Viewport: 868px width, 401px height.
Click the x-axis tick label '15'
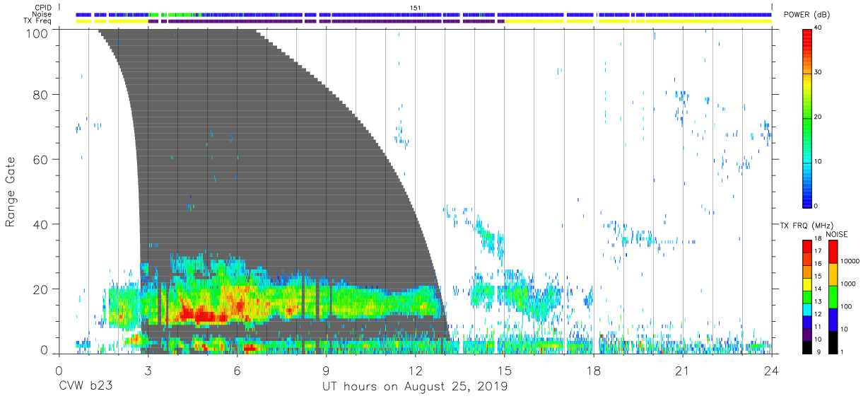click(x=504, y=371)
